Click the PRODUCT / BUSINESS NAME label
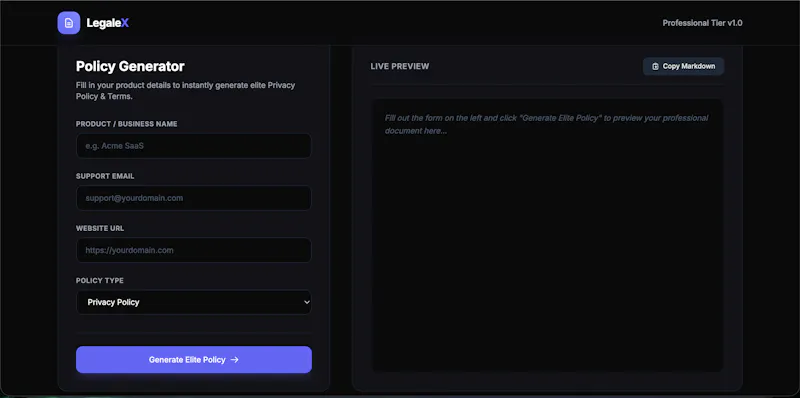800x398 pixels. (x=127, y=124)
